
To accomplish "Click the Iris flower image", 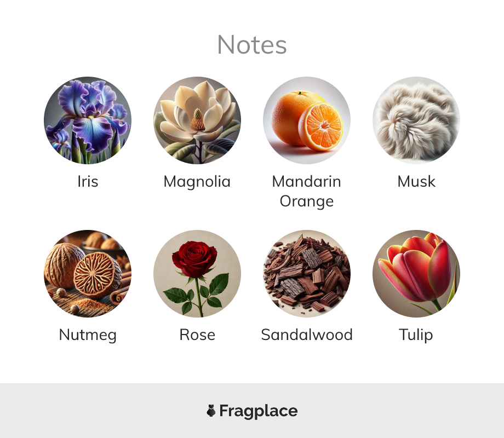I will click(x=88, y=120).
